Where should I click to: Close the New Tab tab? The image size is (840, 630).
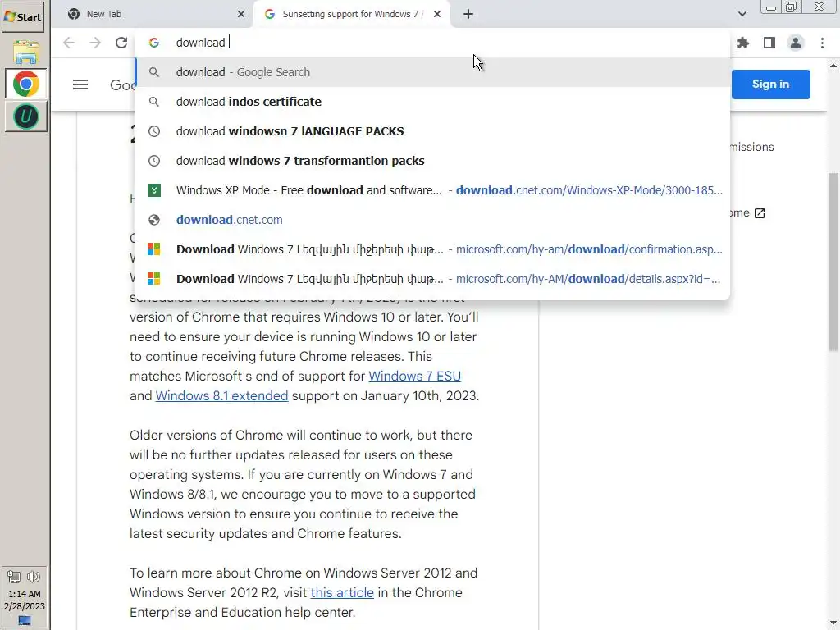(241, 14)
